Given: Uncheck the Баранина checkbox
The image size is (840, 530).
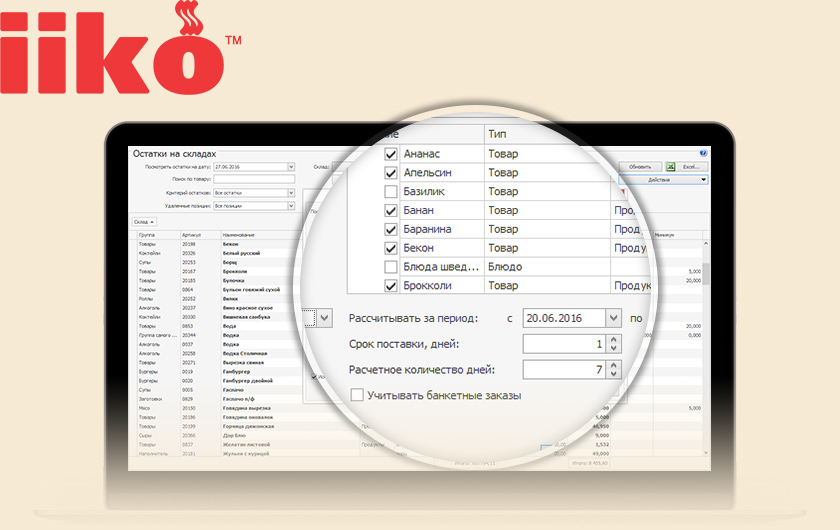Looking at the screenshot, I should pyautogui.click(x=391, y=229).
